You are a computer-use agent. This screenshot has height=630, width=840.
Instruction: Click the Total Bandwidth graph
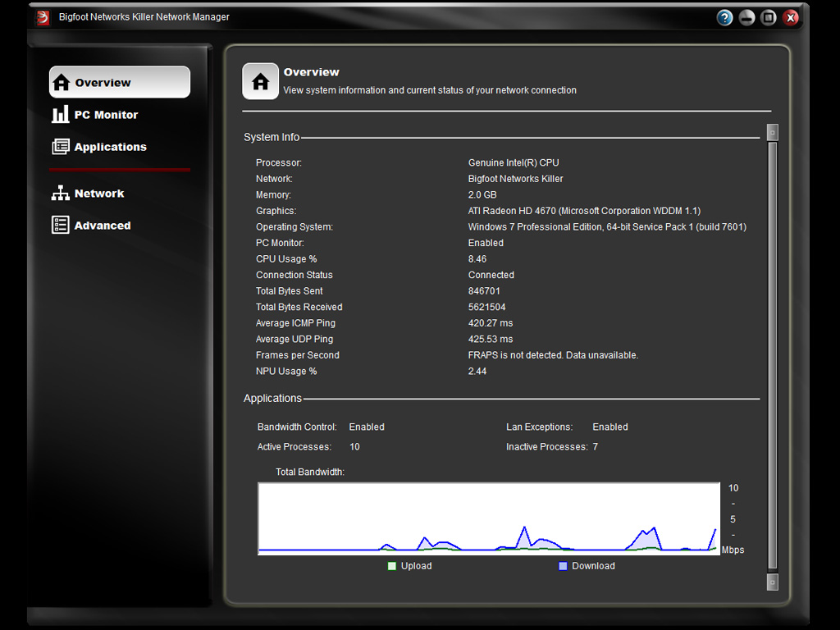pyautogui.click(x=489, y=518)
